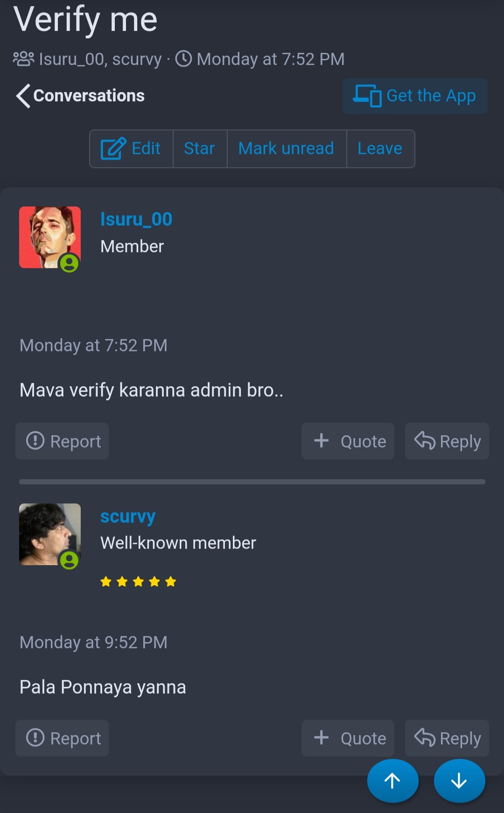504x813 pixels.
Task: Quote scurvy's message
Action: coord(348,738)
